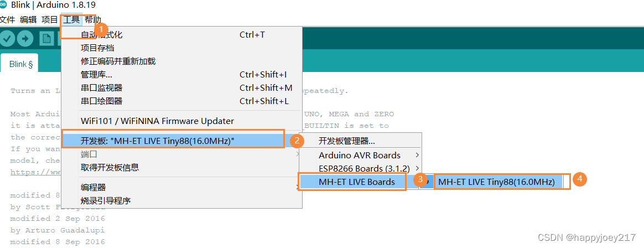Image resolution: width=644 pixels, height=248 pixels.
Task: Open 串口绘图器 serial plotter
Action: coord(181,101)
